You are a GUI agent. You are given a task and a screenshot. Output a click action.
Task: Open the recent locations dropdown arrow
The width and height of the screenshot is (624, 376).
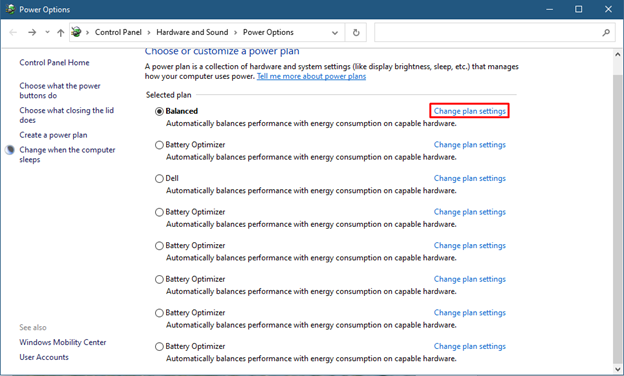coord(47,32)
